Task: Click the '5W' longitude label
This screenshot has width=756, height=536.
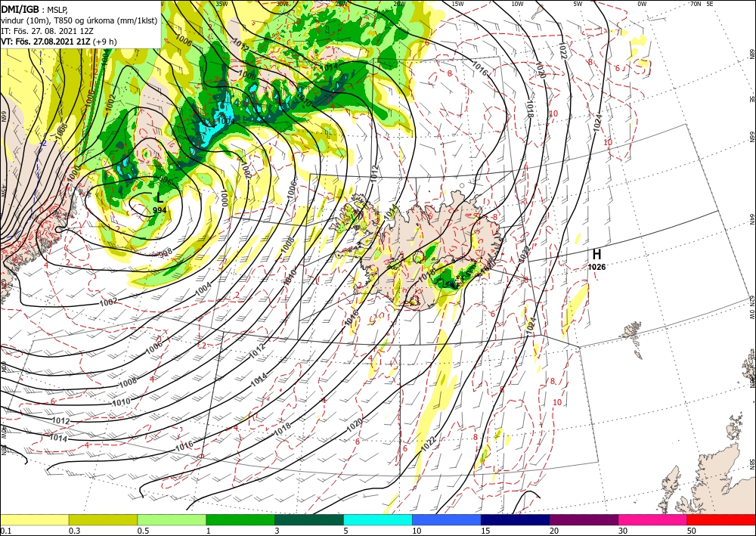Action: pyautogui.click(x=578, y=4)
